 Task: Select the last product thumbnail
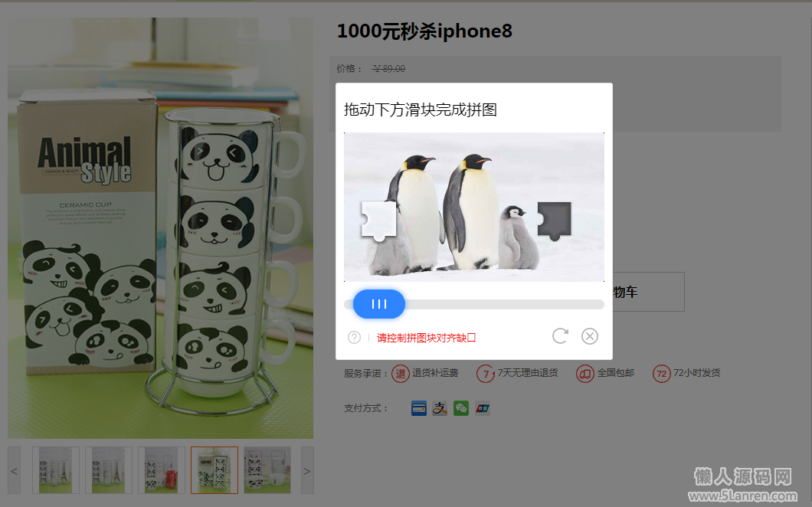click(x=267, y=470)
